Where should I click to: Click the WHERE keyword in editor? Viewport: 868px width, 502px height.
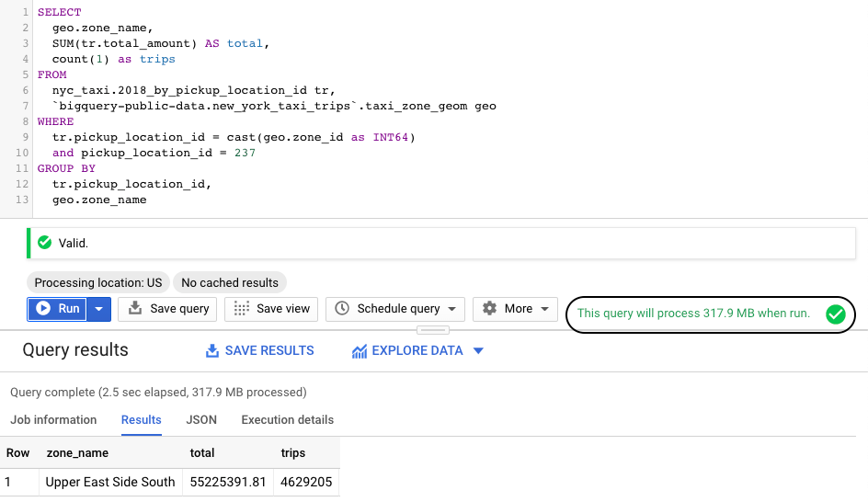click(x=55, y=121)
